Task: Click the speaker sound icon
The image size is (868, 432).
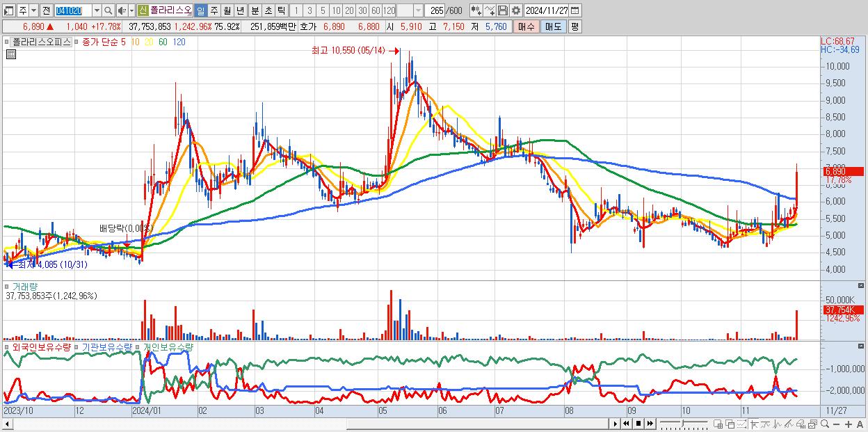Action: 122,10
